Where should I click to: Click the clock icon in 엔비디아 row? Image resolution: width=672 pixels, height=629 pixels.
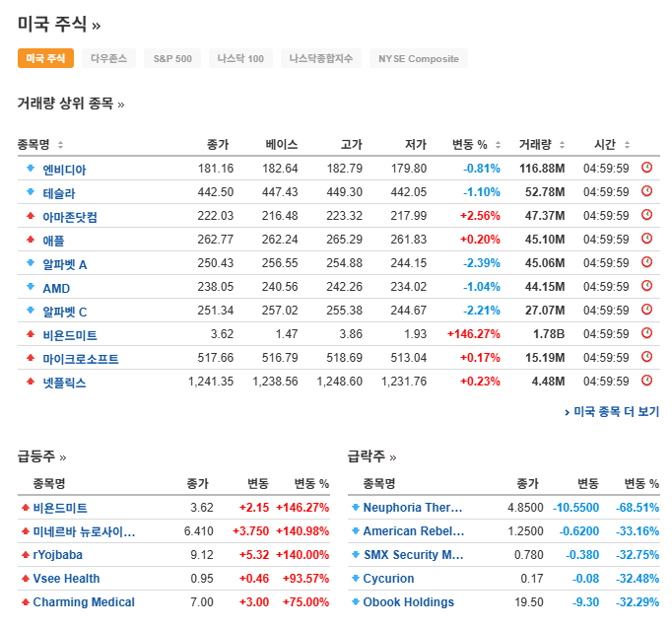(x=646, y=168)
